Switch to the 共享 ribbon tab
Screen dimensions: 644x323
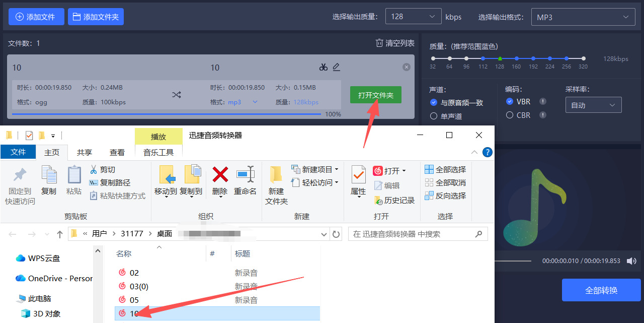pos(84,152)
